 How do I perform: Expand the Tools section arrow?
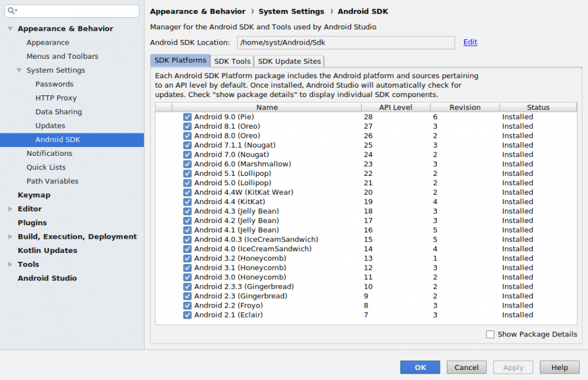[x=10, y=265]
